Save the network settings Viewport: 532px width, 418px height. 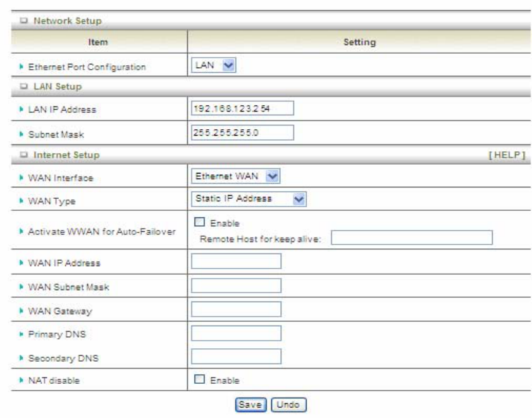click(x=251, y=405)
